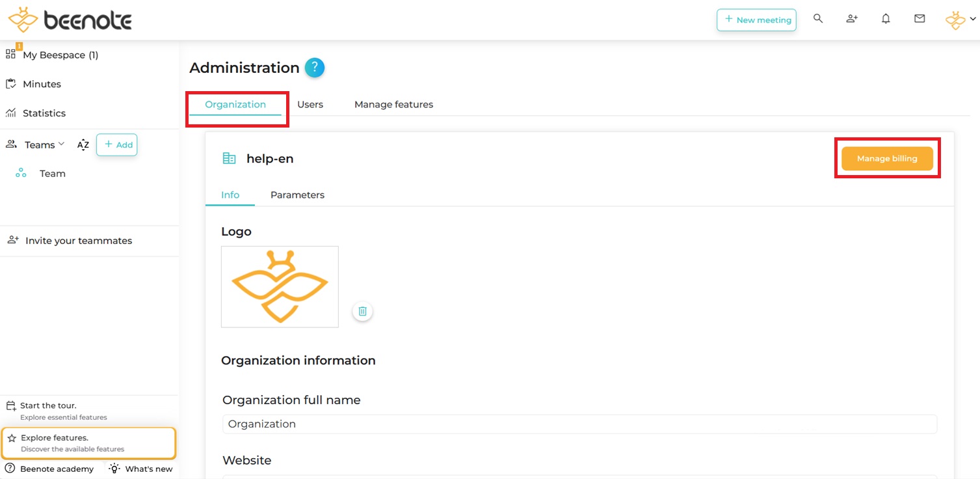Expand the Teams dropdown chevron

tap(62, 144)
